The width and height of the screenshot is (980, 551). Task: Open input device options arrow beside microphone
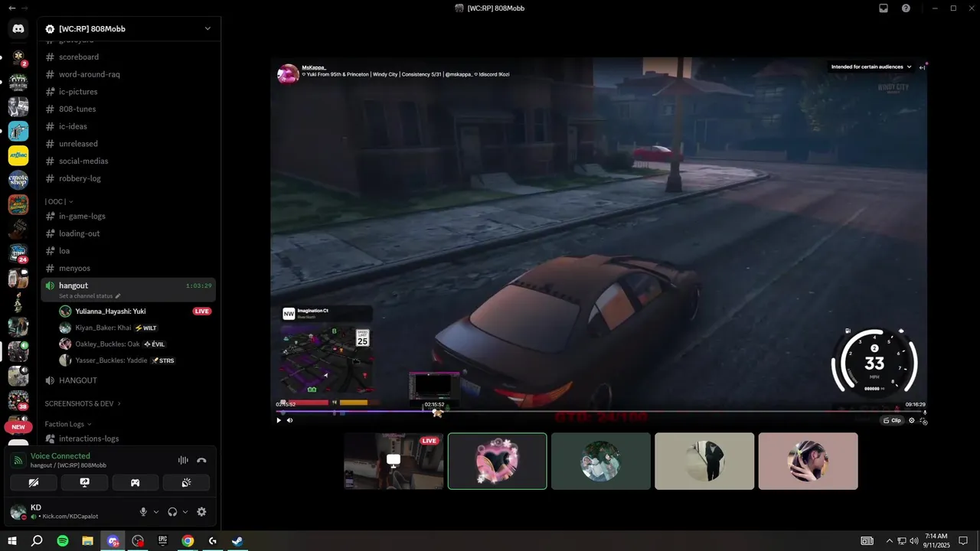click(156, 512)
